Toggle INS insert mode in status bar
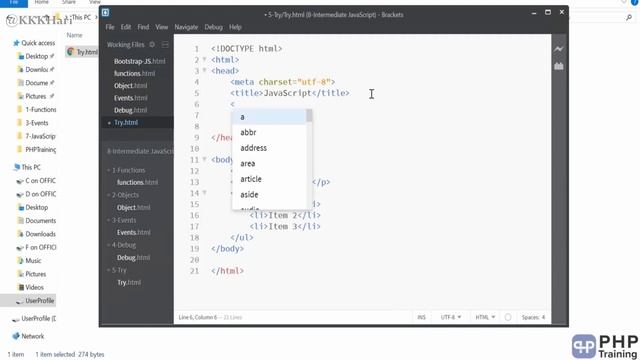This screenshot has height=360, width=640. 421,317
